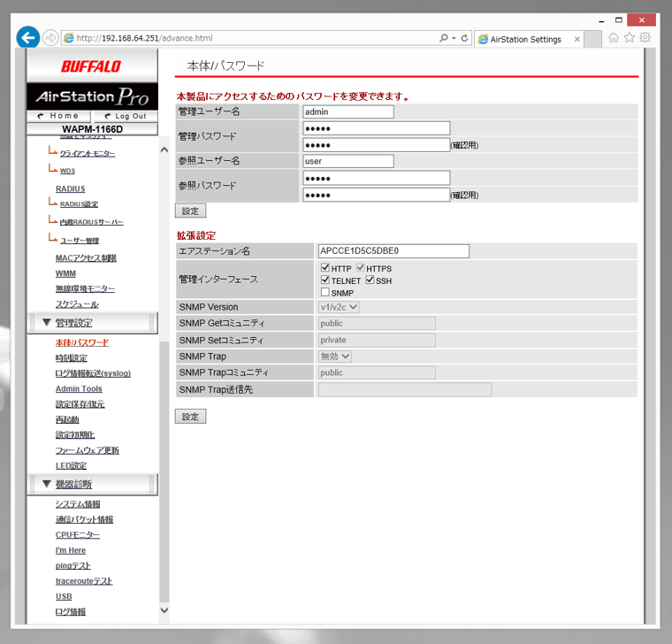Click the Home button in sidebar

point(58,116)
